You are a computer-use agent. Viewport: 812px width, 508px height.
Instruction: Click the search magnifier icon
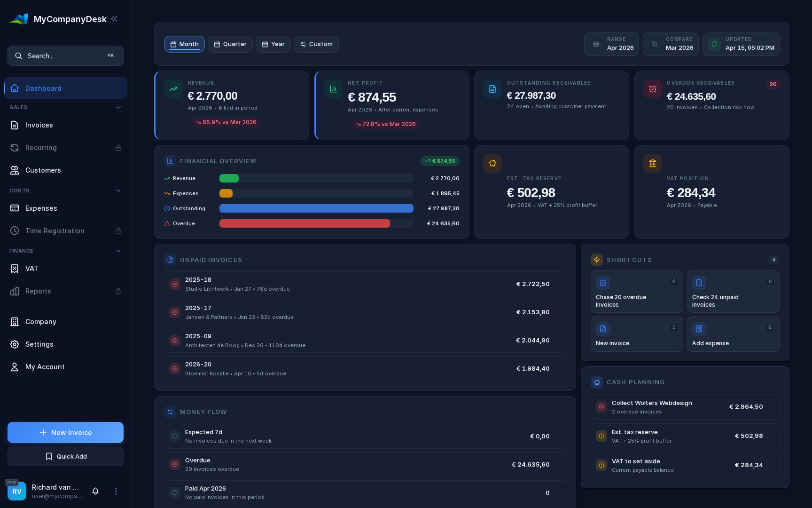click(x=19, y=56)
